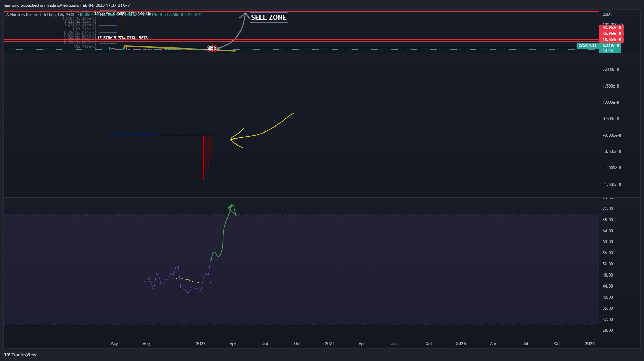The width and height of the screenshot is (644, 361).
Task: Click the 36.00 RSI scale value
Action: pyautogui.click(x=607, y=308)
